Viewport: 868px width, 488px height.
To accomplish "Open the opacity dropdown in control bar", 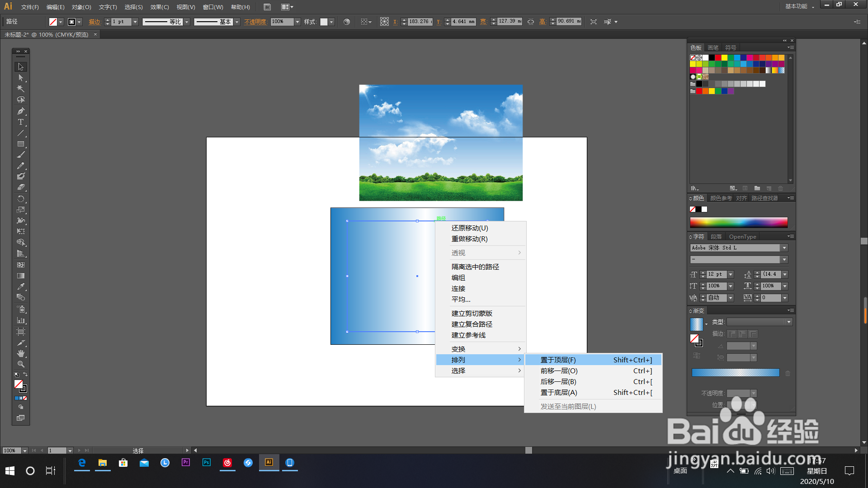I will [x=297, y=22].
